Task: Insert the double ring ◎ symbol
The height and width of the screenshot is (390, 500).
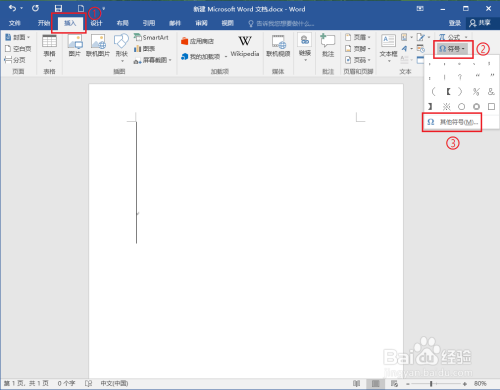Action: [x=476, y=107]
